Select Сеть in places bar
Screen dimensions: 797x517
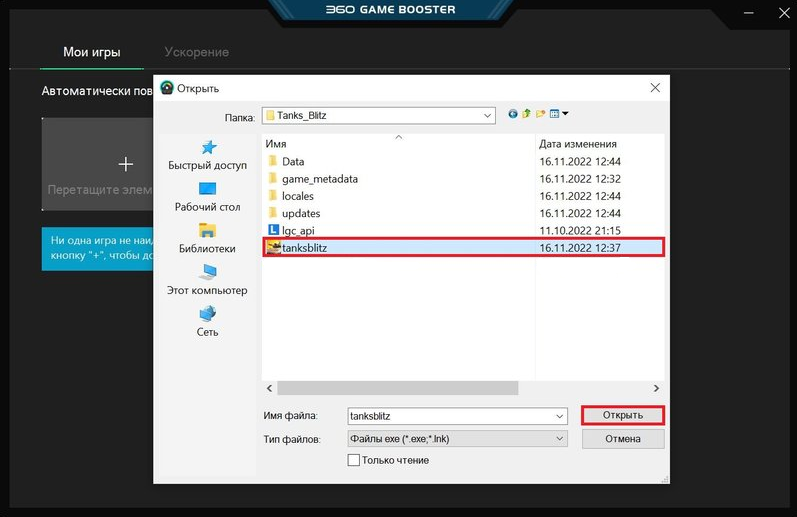point(207,322)
